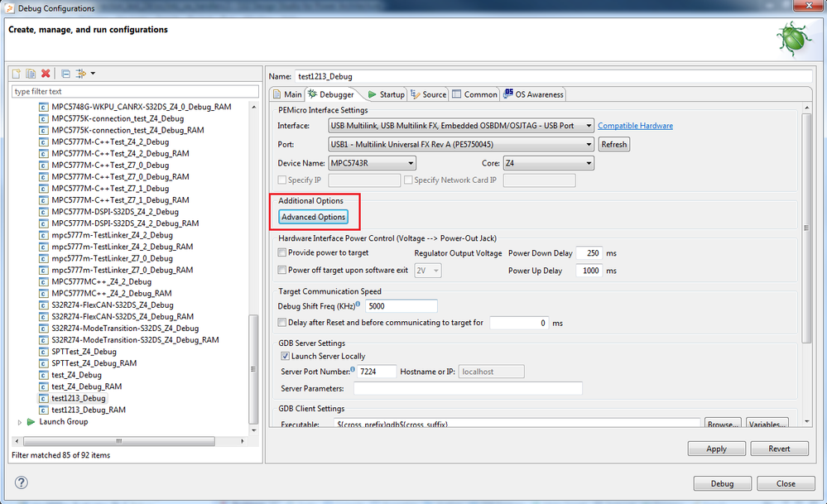Viewport: 827px width, 504px height.
Task: Click the icon of MPC5777MC++_Z4_2_Debug
Action: point(44,281)
